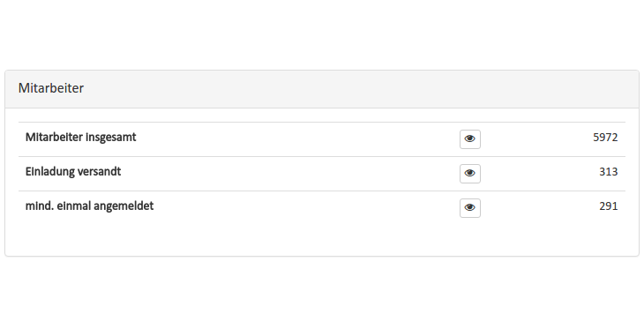Click the invitation count 313
Screen dimensions: 644x329
pyautogui.click(x=608, y=172)
